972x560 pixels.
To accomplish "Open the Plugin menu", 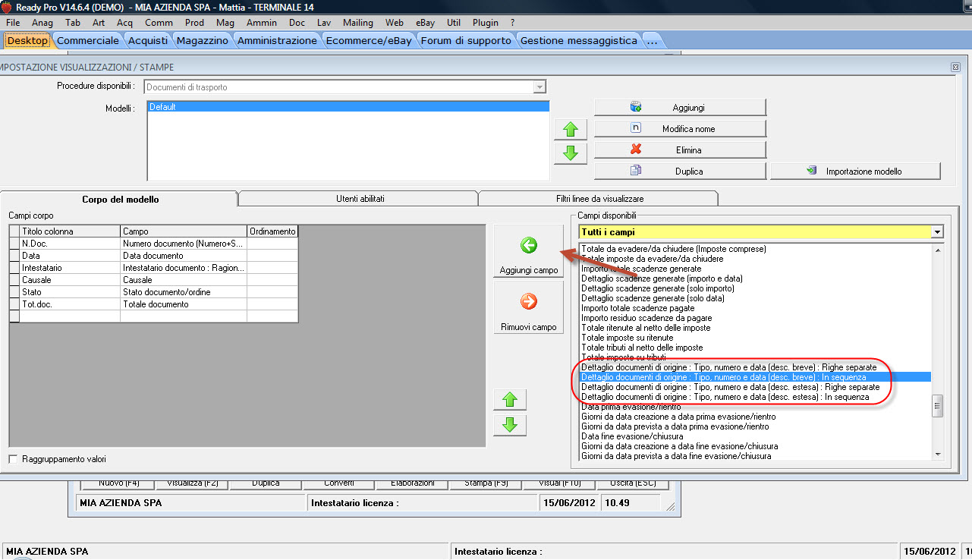I will click(x=486, y=23).
